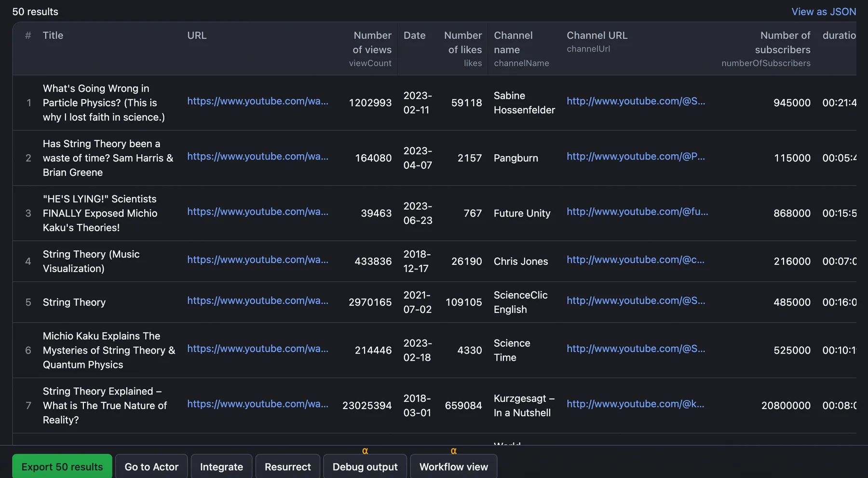Click the Title column header

tap(53, 36)
